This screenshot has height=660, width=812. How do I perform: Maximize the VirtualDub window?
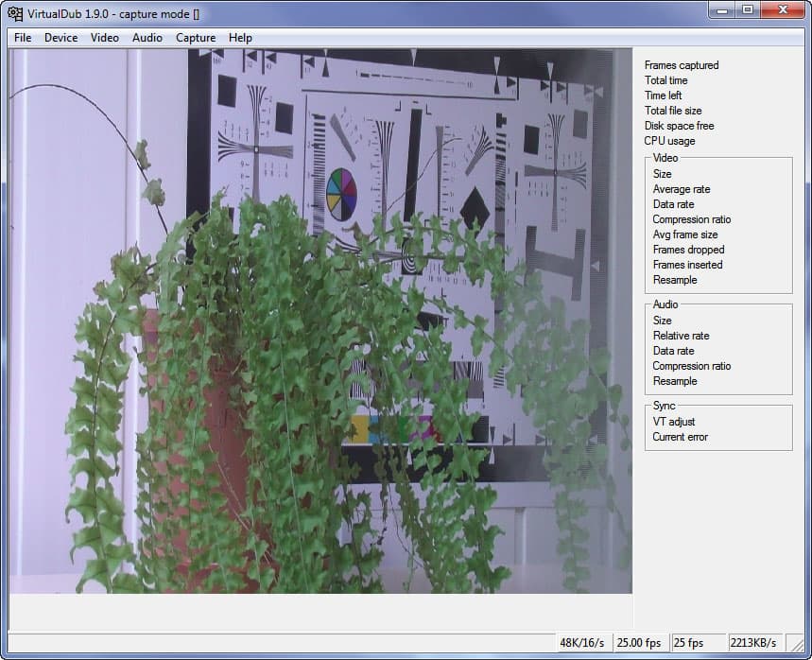point(748,9)
